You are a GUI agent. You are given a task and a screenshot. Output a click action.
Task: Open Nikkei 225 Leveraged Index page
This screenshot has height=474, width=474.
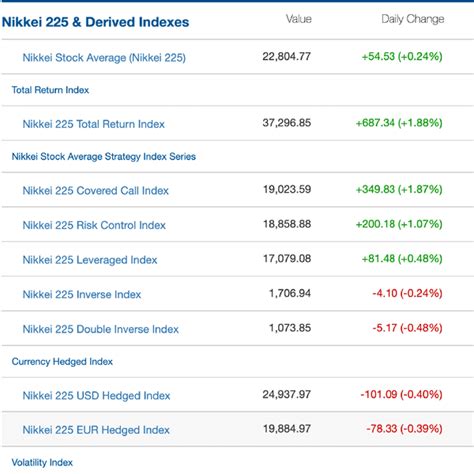click(90, 260)
